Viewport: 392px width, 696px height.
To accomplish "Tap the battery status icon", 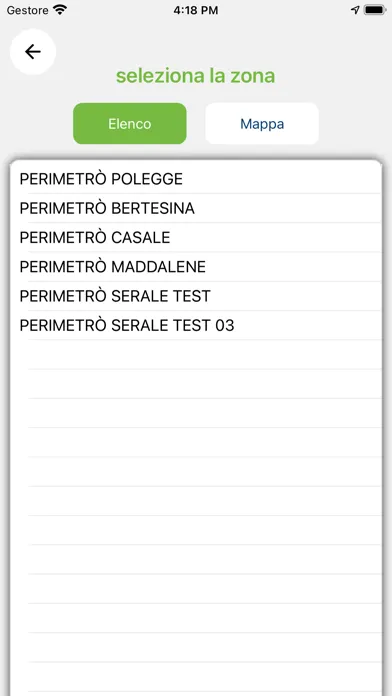I will point(375,10).
